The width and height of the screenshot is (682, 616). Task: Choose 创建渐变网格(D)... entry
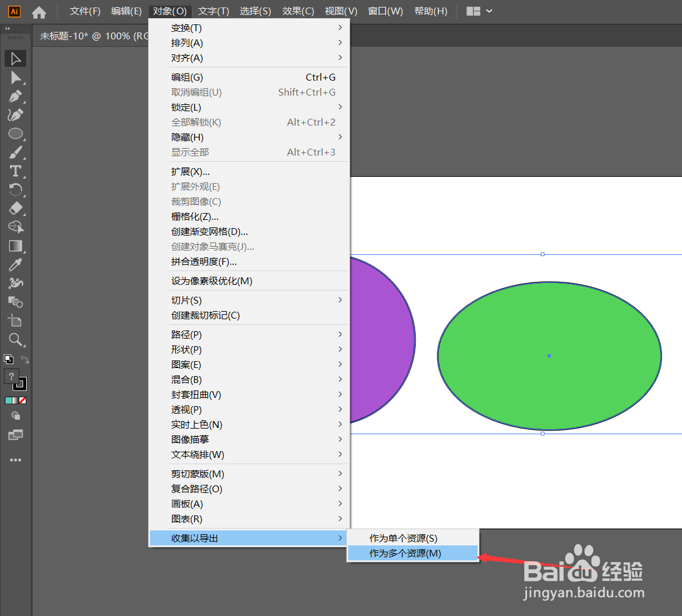(249, 231)
